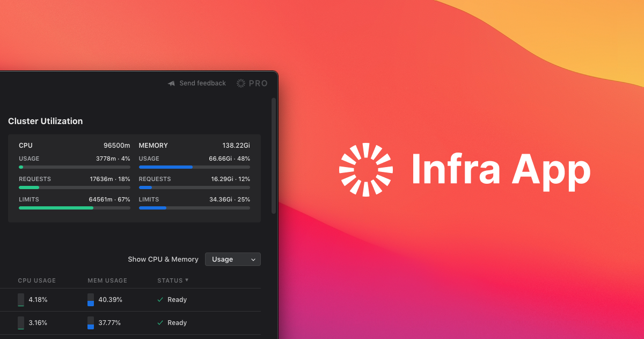The height and width of the screenshot is (339, 644).
Task: Click Ready status text in the 4.18% row
Action: coord(177,300)
